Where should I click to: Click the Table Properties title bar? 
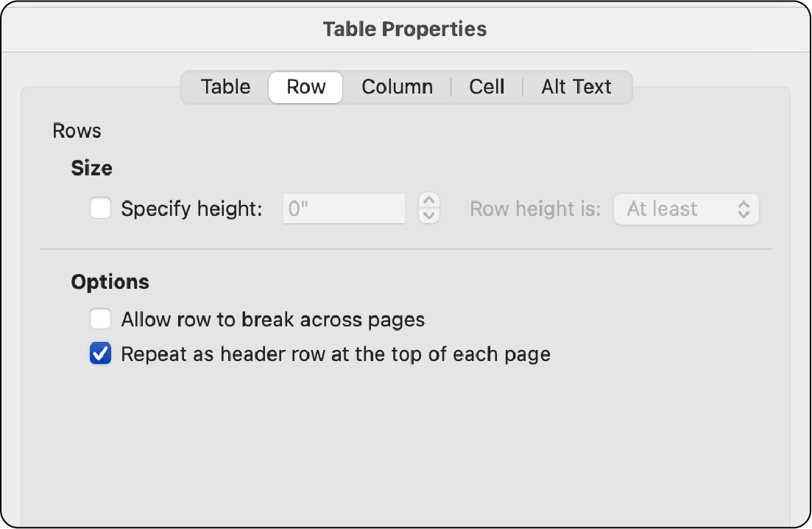[406, 29]
